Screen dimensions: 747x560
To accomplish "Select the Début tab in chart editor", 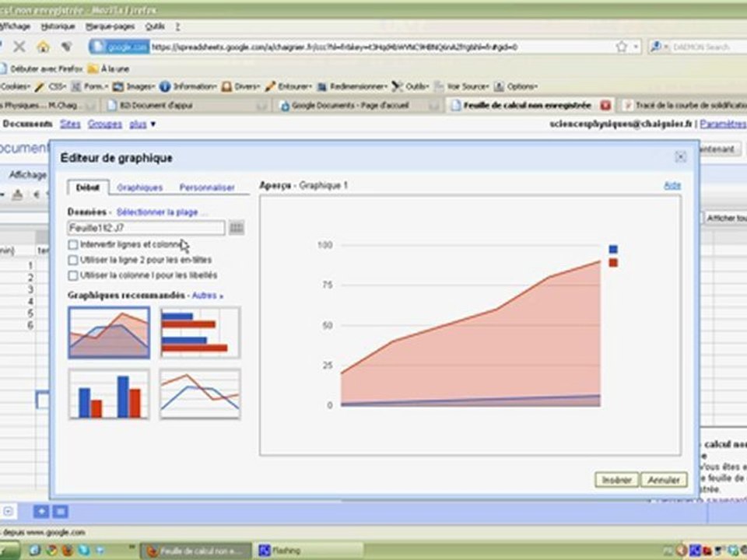I will (x=88, y=187).
